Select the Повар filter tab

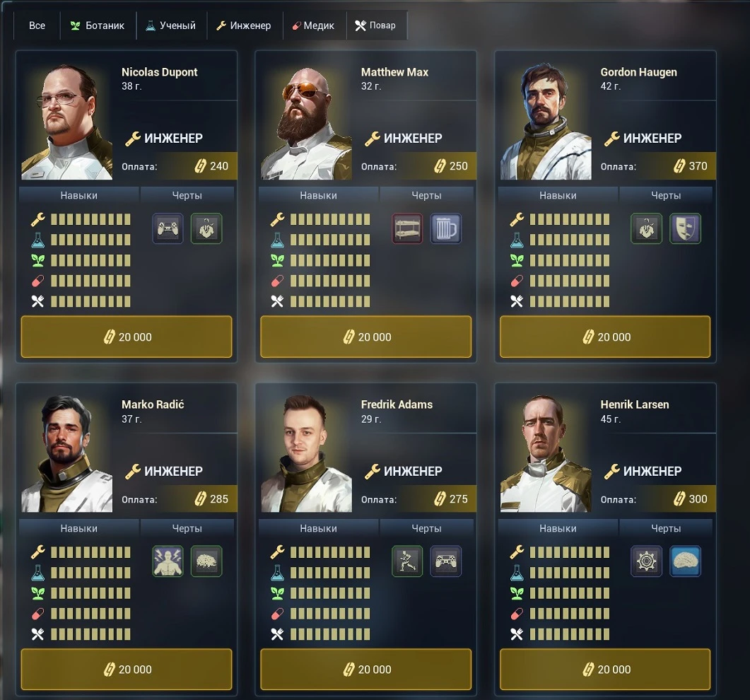[x=376, y=25]
